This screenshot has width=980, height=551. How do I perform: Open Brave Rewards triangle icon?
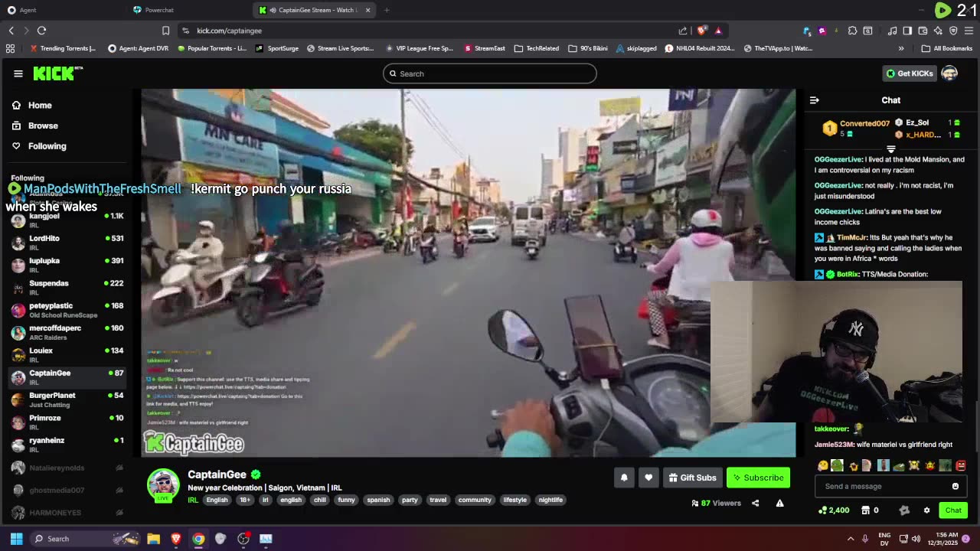[718, 31]
